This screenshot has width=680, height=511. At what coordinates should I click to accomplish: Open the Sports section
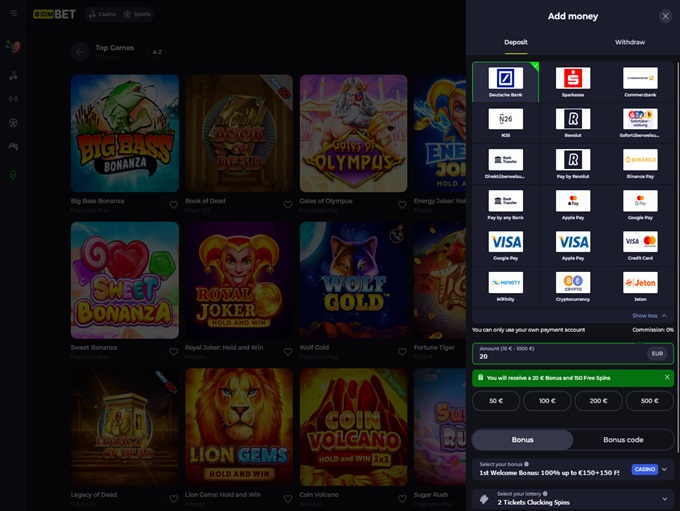[137, 14]
